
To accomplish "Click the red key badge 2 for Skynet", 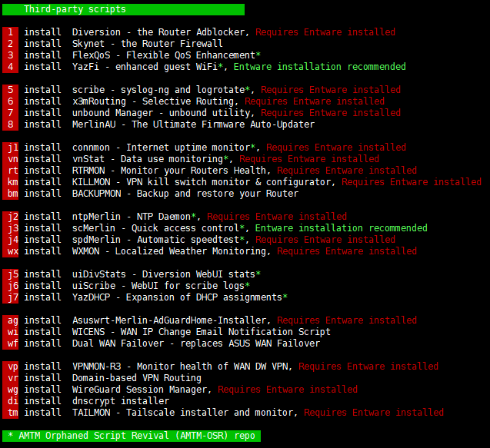I will [x=10, y=44].
